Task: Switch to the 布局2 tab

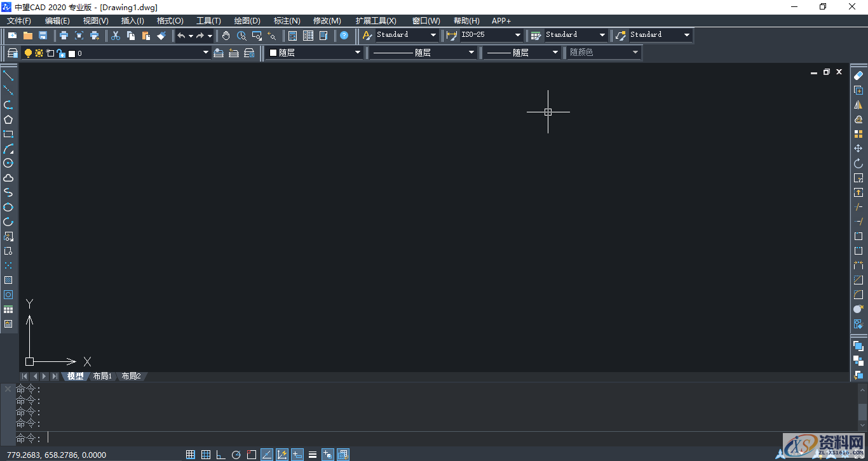Action: click(131, 377)
